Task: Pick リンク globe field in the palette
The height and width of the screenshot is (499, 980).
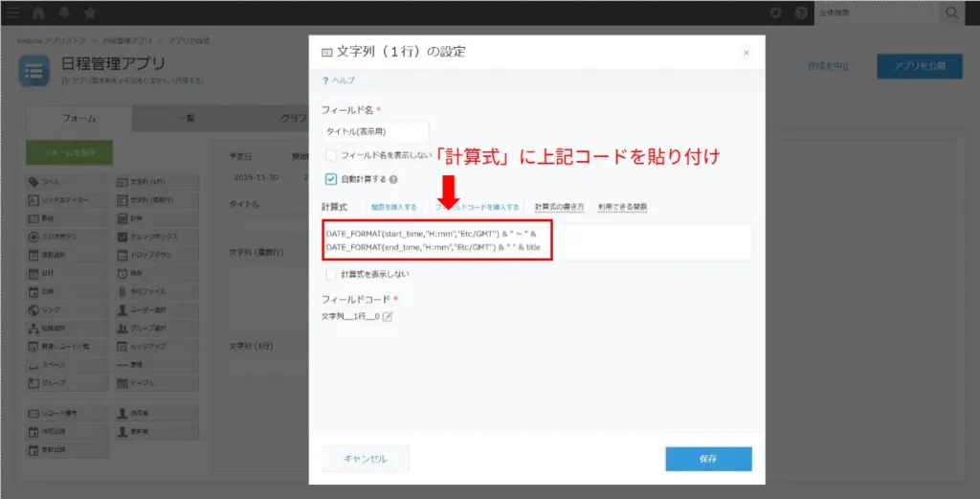Action: [x=68, y=309]
